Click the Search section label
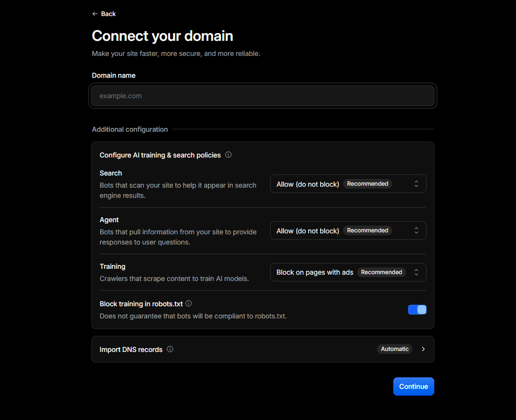Image resolution: width=516 pixels, height=420 pixels. [x=111, y=173]
